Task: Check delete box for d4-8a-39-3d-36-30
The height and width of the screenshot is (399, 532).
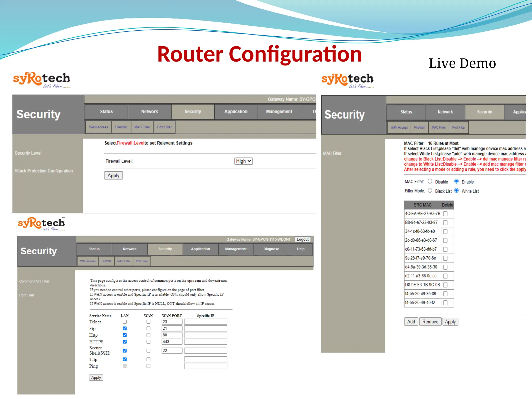Action: click(445, 267)
